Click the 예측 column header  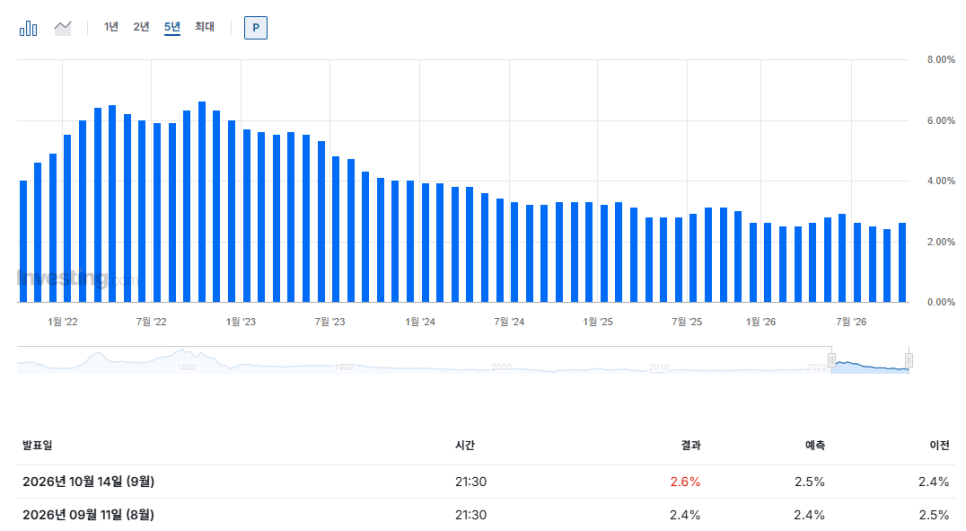814,445
